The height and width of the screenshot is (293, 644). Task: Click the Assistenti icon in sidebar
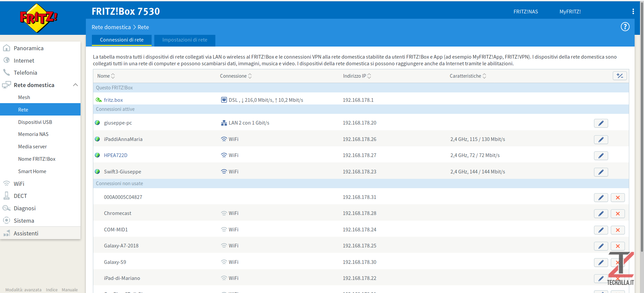pos(6,233)
